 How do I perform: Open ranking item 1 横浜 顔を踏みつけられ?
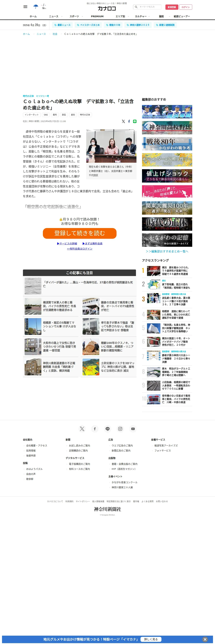click(x=167, y=271)
